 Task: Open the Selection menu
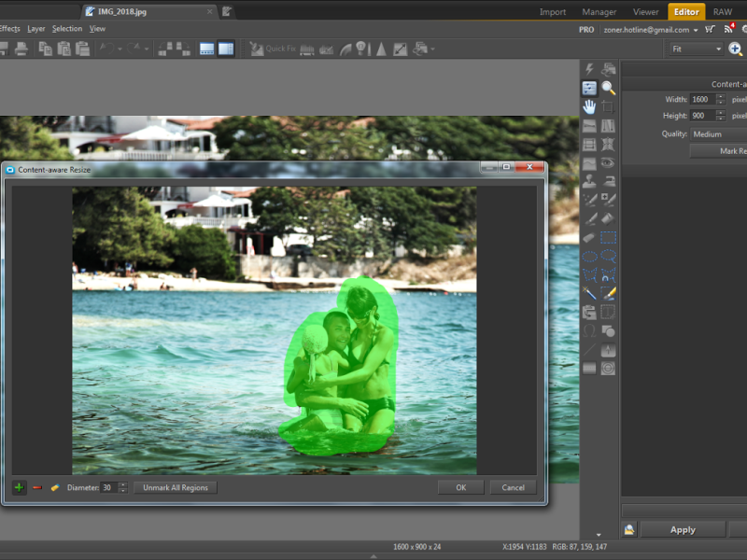[x=67, y=29]
